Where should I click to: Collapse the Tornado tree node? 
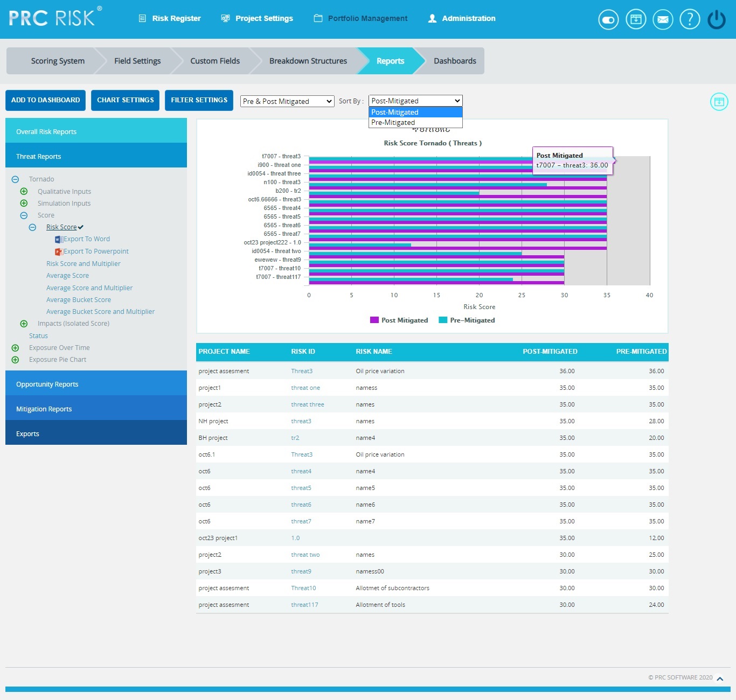[15, 179]
